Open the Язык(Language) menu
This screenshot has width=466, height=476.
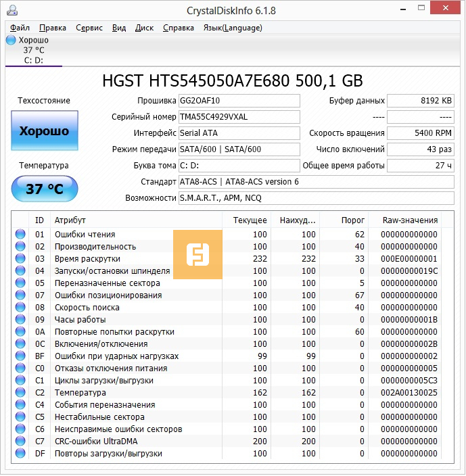(x=233, y=28)
